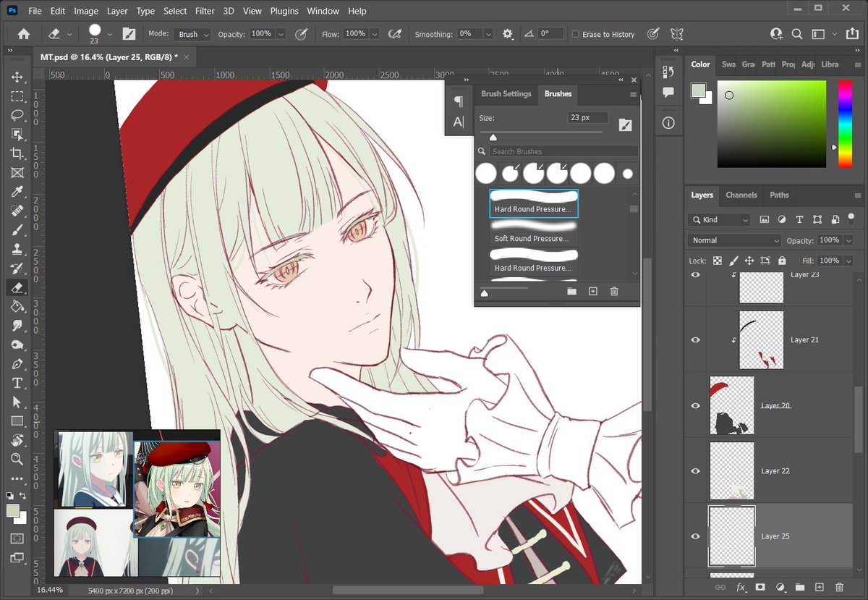This screenshot has height=600, width=868.
Task: Select the Crop tool
Action: tap(17, 153)
